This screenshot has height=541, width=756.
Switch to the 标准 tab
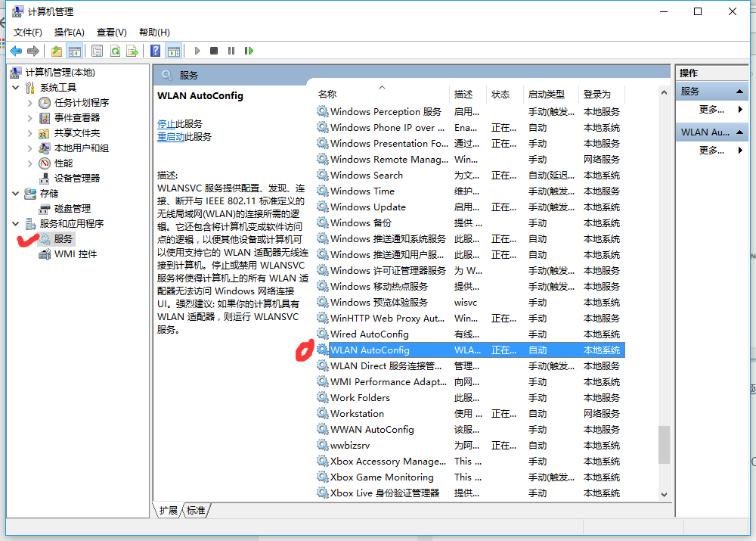(x=196, y=511)
